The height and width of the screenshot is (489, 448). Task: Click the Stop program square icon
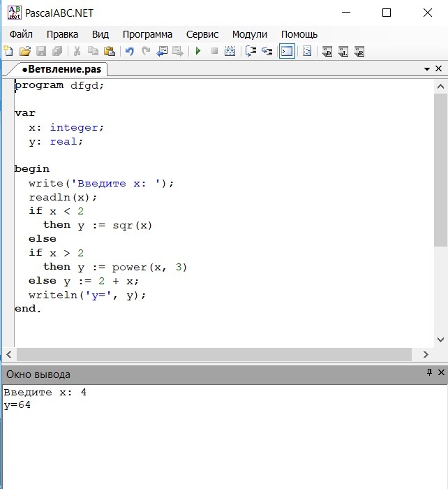pos(214,51)
